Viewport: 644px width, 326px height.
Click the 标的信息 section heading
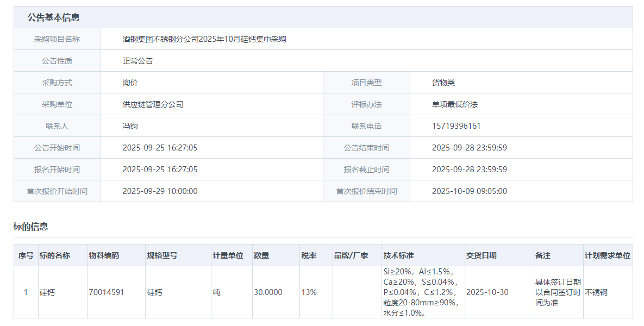30,227
